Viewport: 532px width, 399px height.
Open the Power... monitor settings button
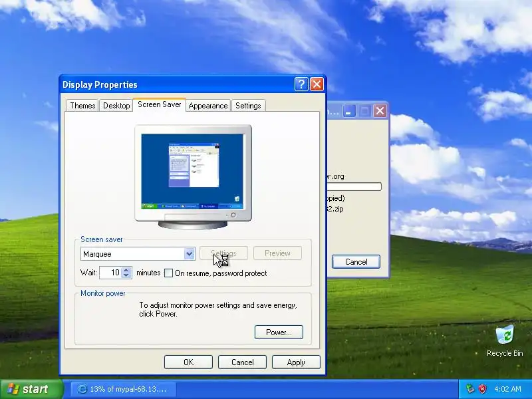tap(279, 332)
